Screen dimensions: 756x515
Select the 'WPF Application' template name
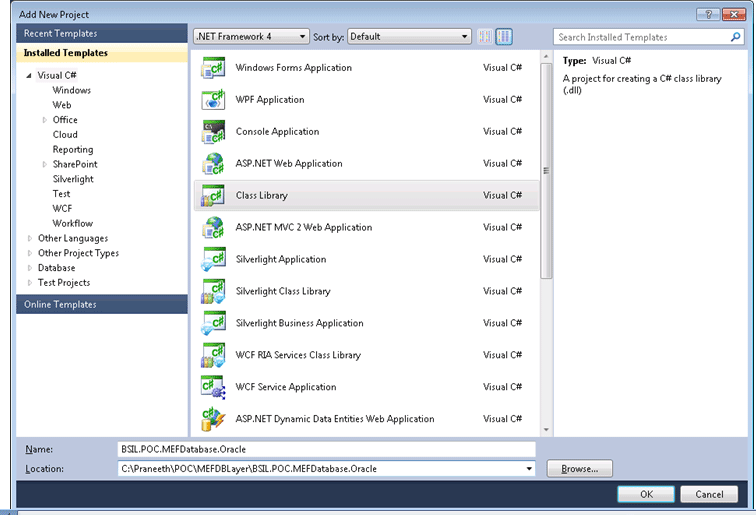tap(270, 100)
